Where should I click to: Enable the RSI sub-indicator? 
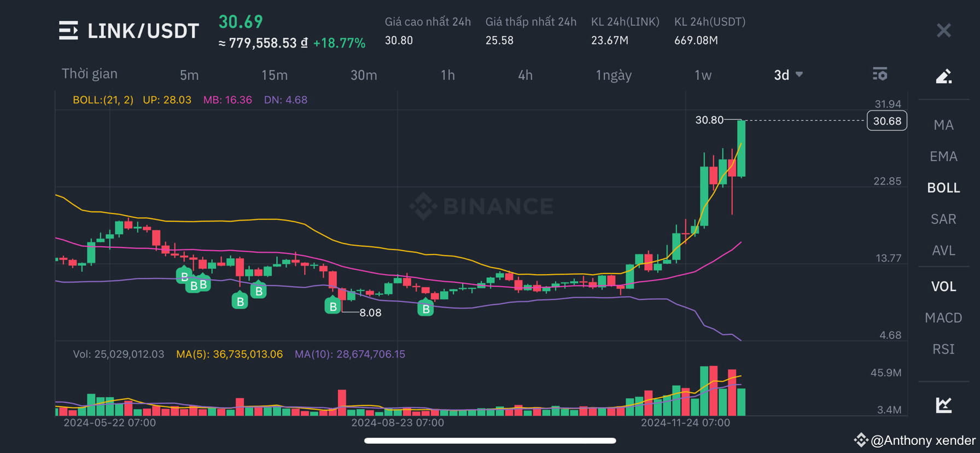(x=943, y=349)
